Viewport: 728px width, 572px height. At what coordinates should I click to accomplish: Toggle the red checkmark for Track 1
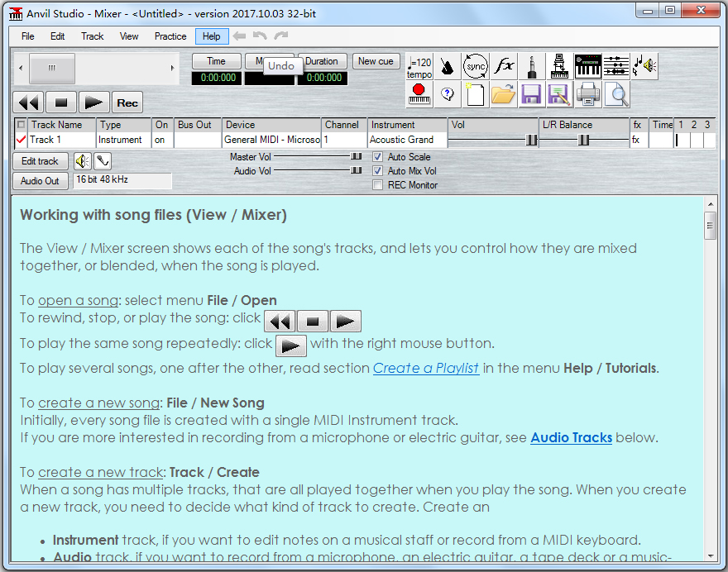[x=21, y=139]
